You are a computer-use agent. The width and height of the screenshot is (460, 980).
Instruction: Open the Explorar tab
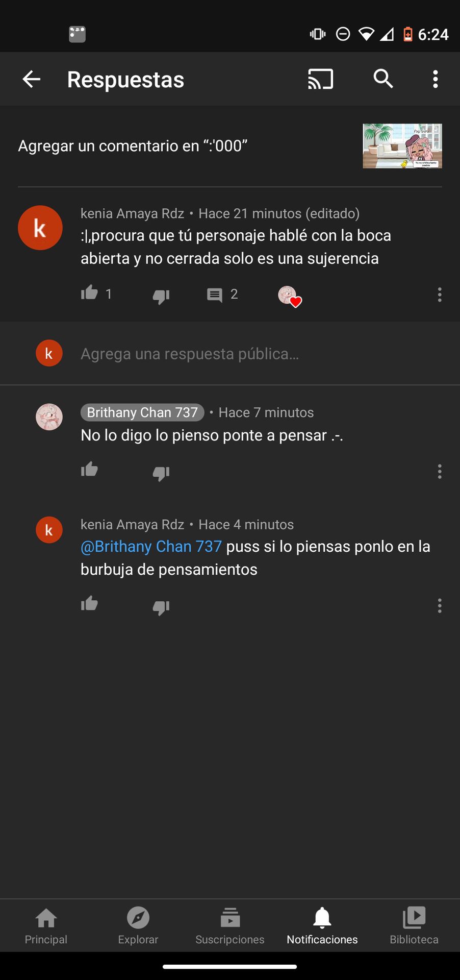click(138, 925)
